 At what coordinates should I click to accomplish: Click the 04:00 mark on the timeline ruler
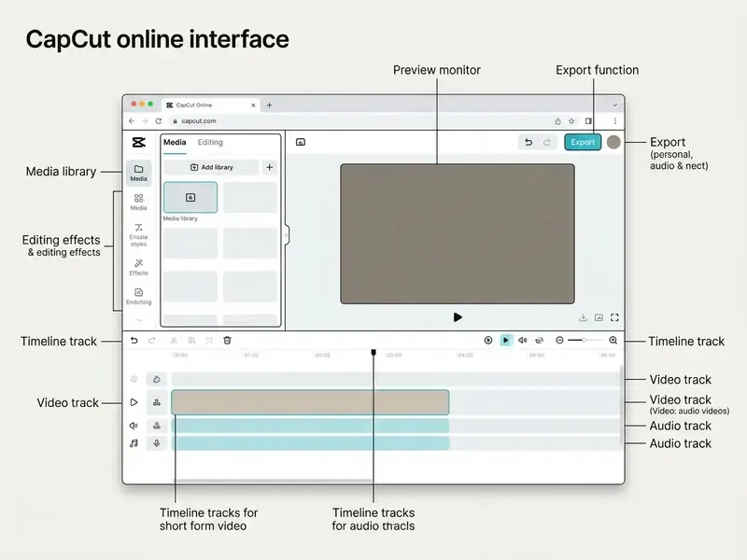click(465, 355)
